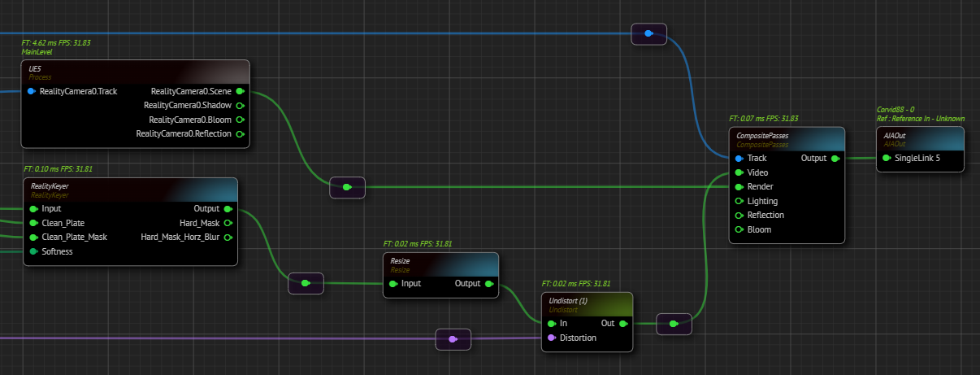The height and width of the screenshot is (375, 980).
Task: Click the RealityCamera0.Track input pin
Action: point(31,91)
